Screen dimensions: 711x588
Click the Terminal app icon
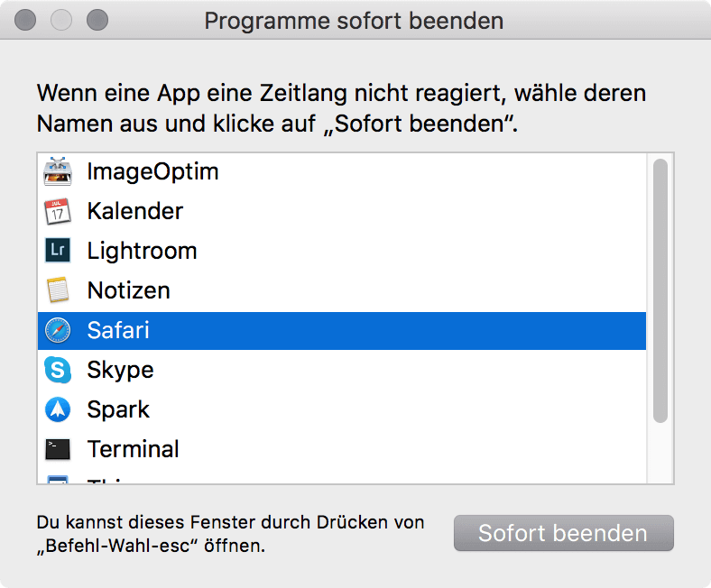tap(58, 449)
